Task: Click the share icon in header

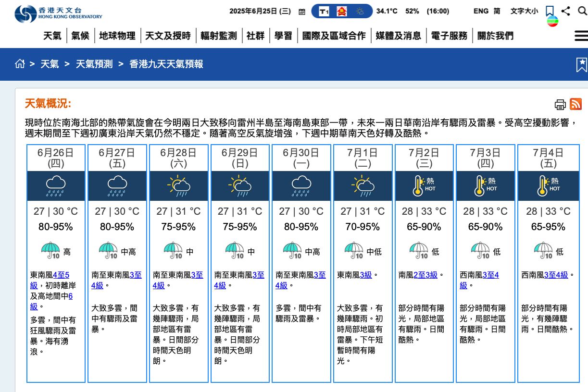Action: (566, 11)
